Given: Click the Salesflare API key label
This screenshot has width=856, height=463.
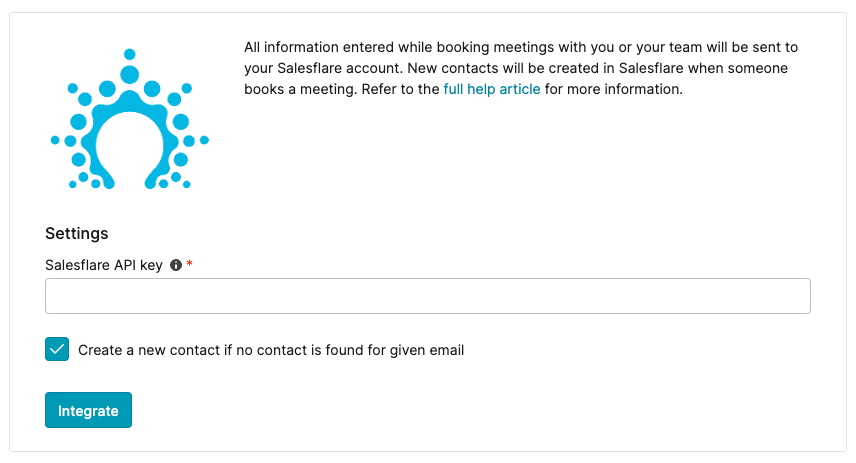Looking at the screenshot, I should [104, 265].
